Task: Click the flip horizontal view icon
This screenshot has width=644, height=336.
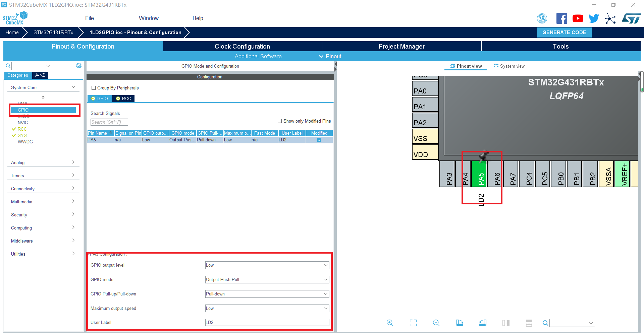Action: pos(506,323)
